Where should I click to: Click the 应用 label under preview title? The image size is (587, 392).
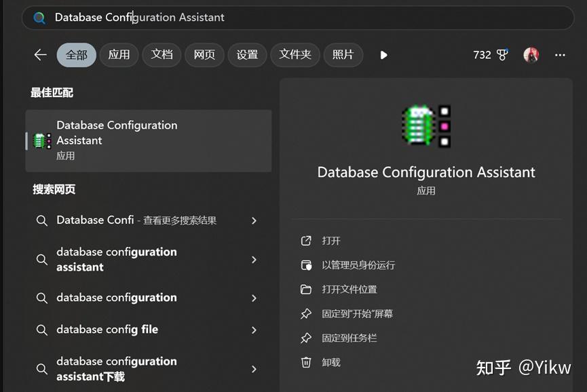click(426, 191)
